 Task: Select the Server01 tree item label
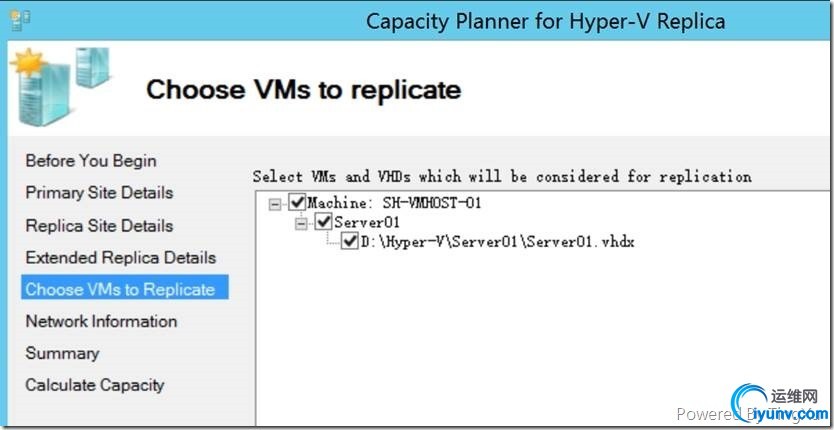coord(367,222)
